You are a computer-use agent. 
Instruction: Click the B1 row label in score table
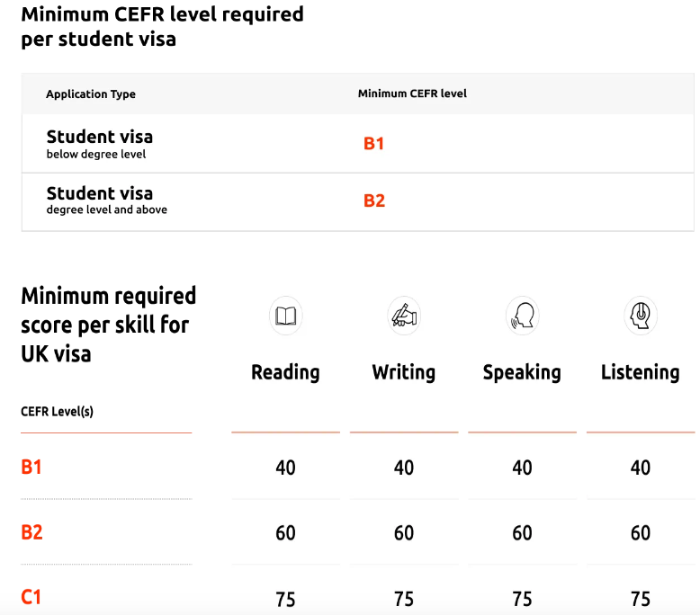[31, 468]
